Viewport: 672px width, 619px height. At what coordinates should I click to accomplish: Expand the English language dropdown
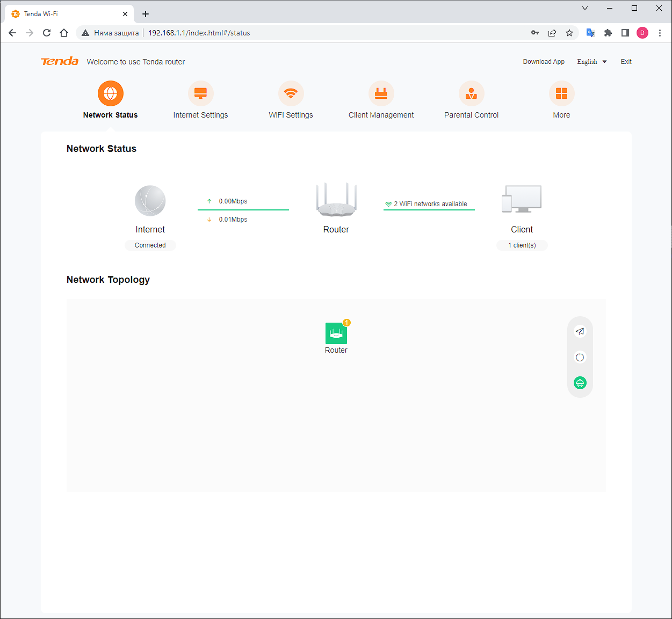tap(592, 62)
